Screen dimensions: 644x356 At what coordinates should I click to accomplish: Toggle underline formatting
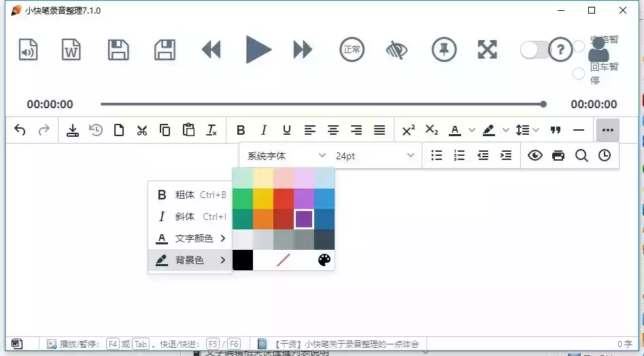287,130
